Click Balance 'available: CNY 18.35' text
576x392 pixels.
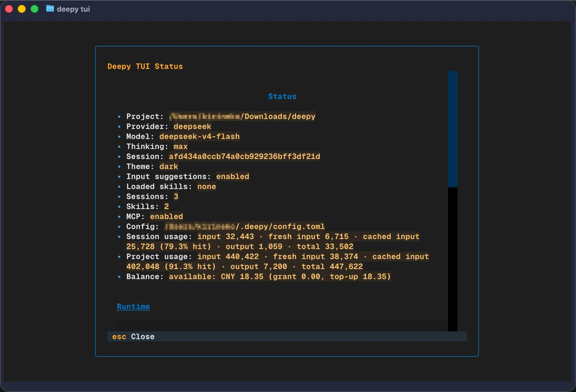pyautogui.click(x=216, y=276)
